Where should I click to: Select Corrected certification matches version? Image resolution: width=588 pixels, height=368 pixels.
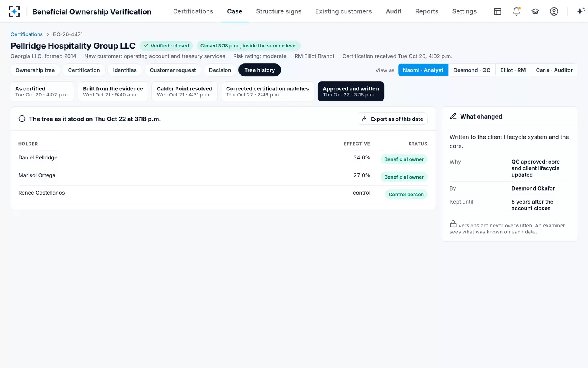267,92
